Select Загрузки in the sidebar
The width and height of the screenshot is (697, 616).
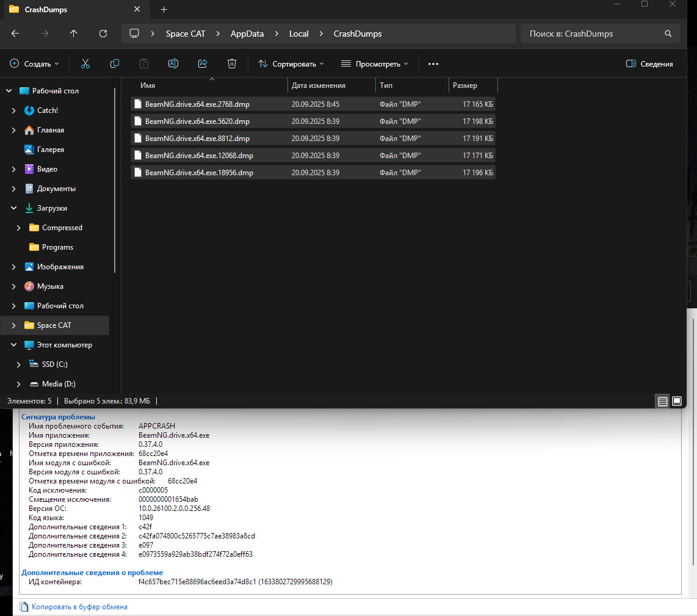pyautogui.click(x=52, y=208)
